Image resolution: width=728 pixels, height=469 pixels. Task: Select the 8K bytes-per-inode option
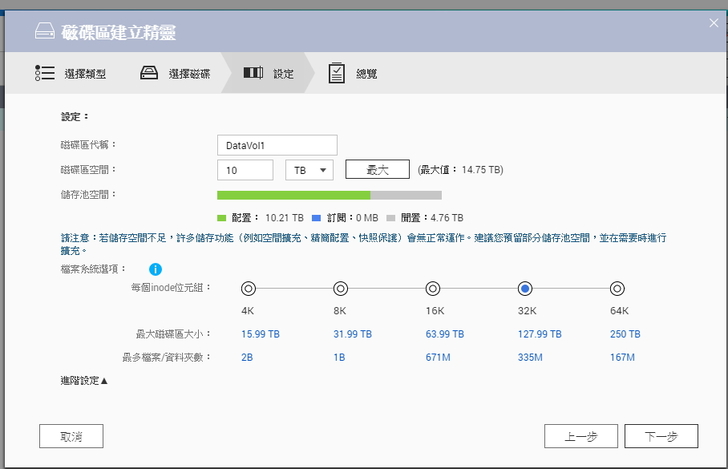pos(340,288)
